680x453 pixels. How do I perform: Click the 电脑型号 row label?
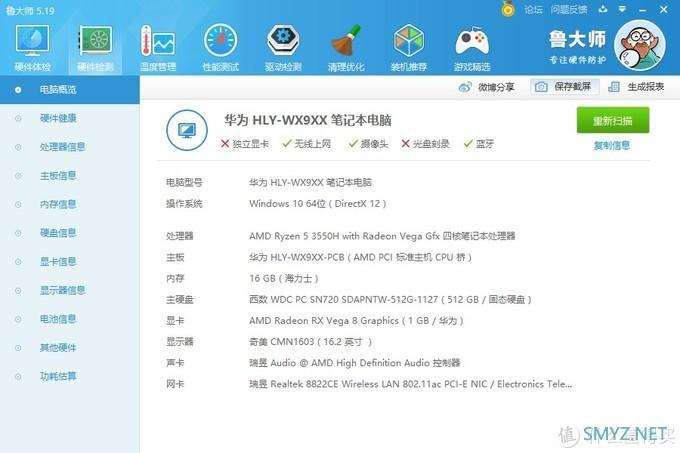click(x=184, y=183)
